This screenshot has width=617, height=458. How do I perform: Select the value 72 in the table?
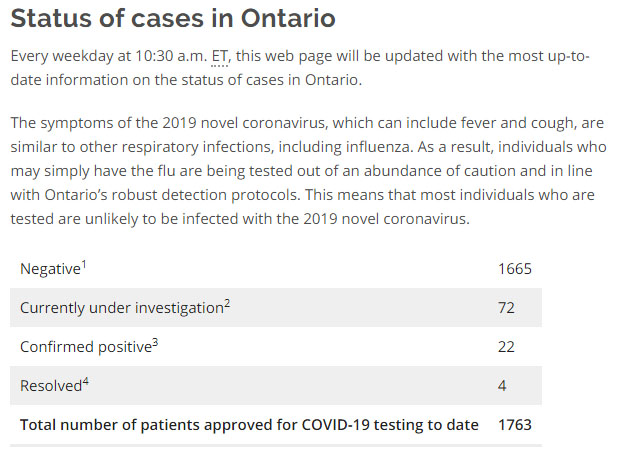[506, 308]
